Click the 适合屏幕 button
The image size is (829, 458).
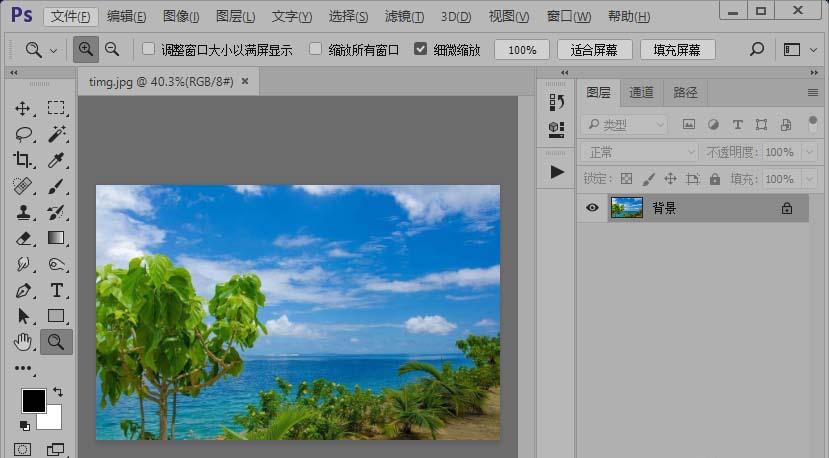coord(594,49)
